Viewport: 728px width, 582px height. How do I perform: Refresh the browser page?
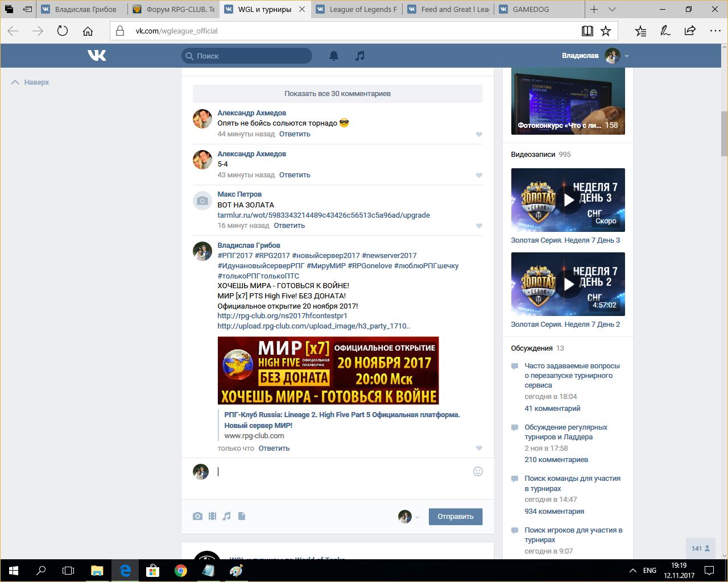click(63, 31)
